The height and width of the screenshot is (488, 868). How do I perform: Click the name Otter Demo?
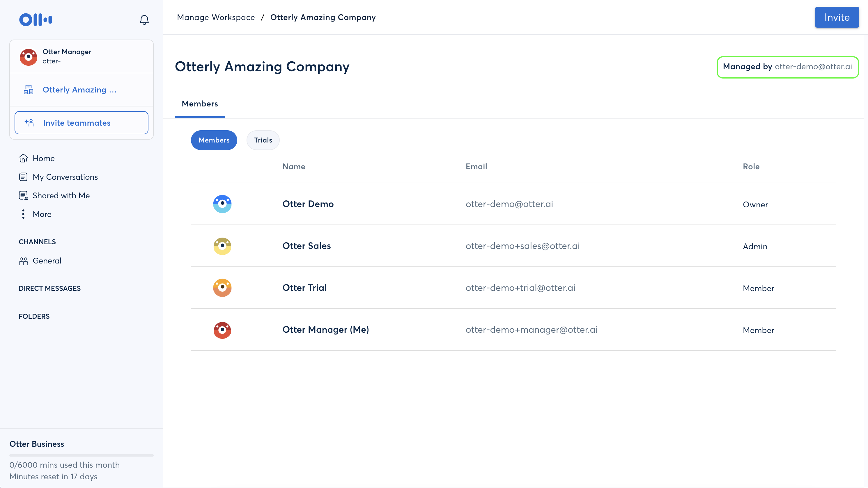coord(308,204)
